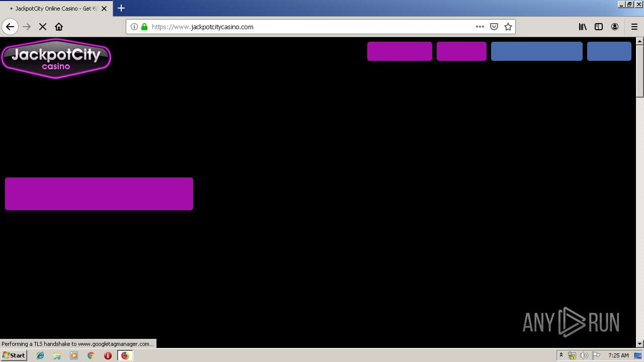Screen dimensions: 644x362
Task: Click the show desktop tray icon
Action: [638, 355]
